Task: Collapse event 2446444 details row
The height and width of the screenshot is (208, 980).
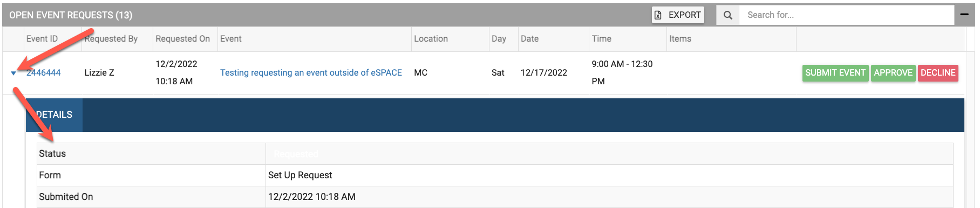Action: (13, 73)
